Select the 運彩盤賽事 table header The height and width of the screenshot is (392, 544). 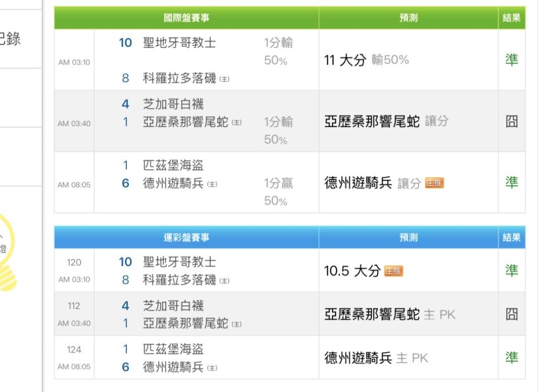click(186, 238)
